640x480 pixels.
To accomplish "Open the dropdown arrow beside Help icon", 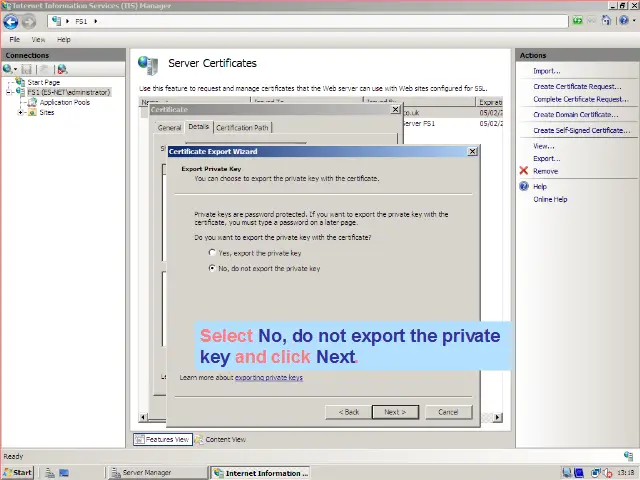I will (x=633, y=20).
